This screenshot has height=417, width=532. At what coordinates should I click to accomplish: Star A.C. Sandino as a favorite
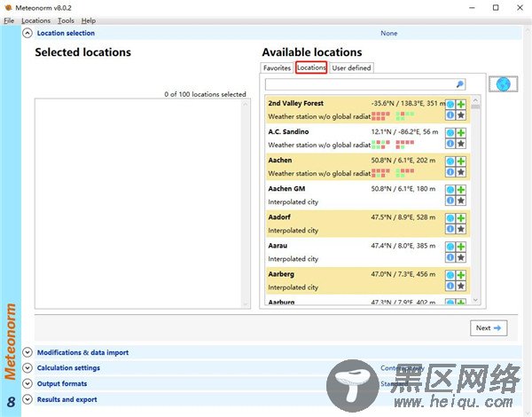coord(461,144)
